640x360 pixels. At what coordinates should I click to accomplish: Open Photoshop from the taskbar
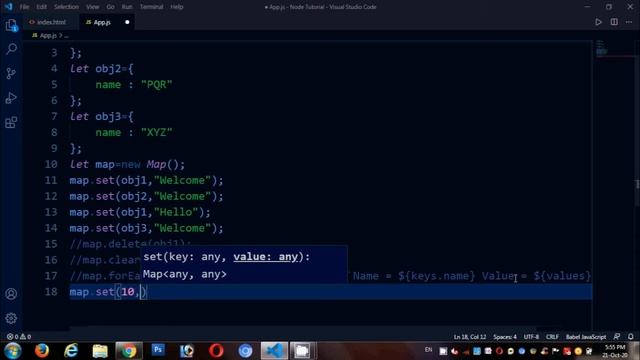pos(158,350)
